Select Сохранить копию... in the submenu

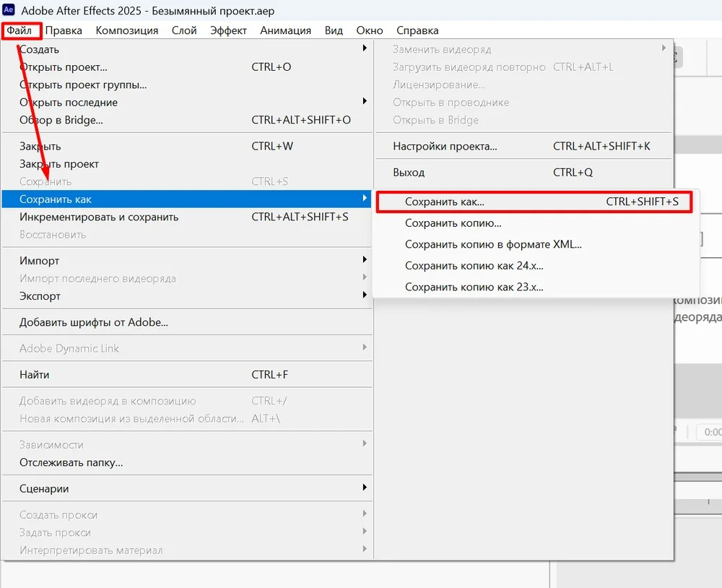(453, 223)
